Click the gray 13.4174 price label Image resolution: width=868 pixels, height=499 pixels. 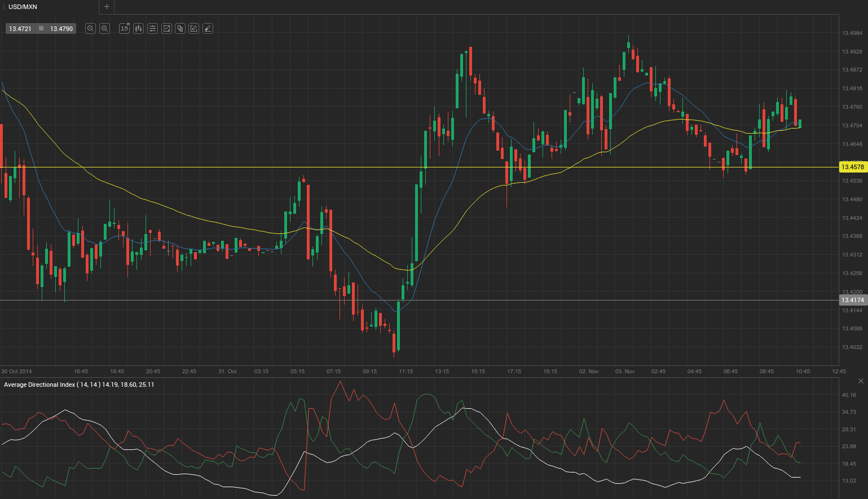click(852, 300)
